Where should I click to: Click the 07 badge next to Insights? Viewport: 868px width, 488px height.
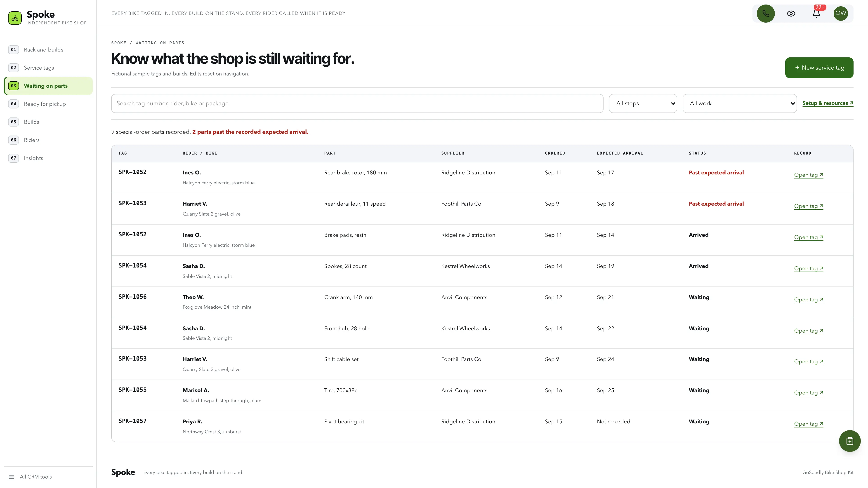click(14, 158)
